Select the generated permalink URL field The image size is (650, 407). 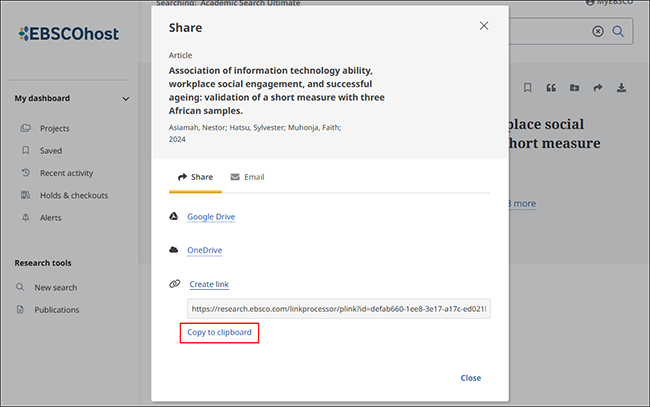[x=339, y=309]
